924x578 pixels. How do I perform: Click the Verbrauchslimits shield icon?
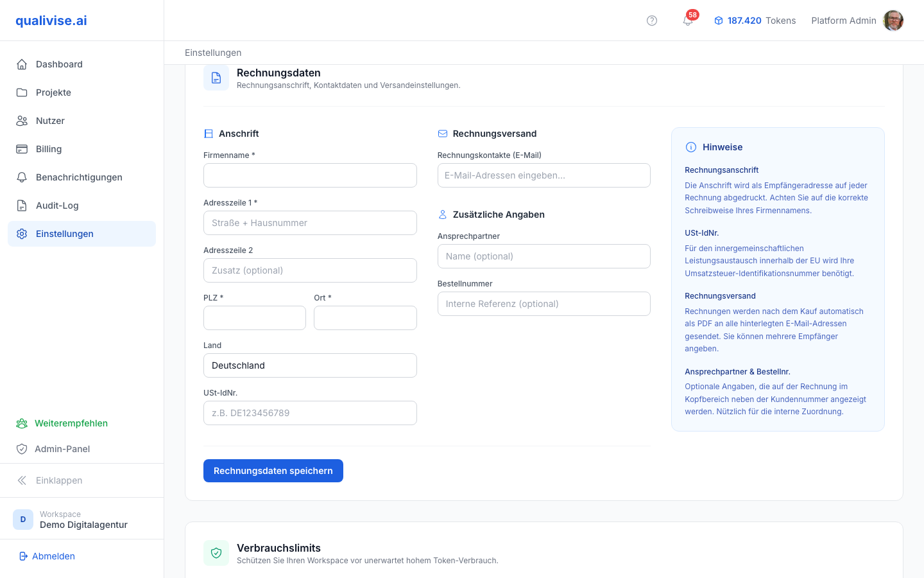(216, 553)
